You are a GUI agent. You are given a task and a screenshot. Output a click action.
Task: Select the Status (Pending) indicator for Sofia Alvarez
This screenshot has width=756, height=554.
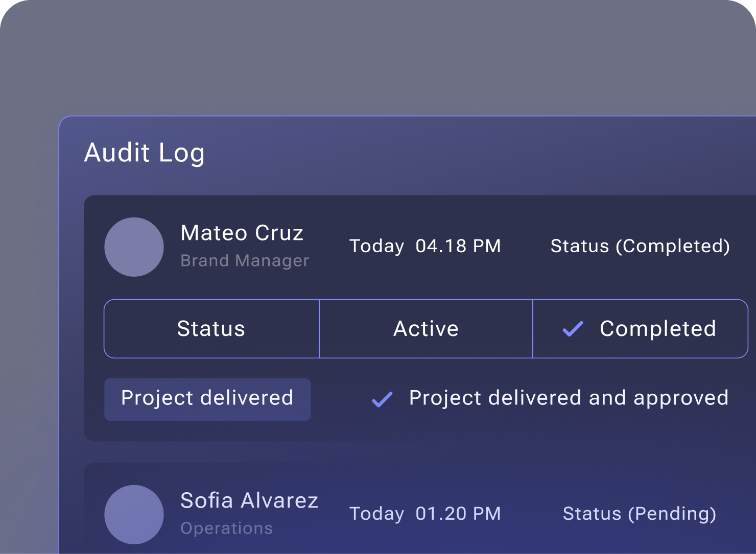(x=639, y=514)
